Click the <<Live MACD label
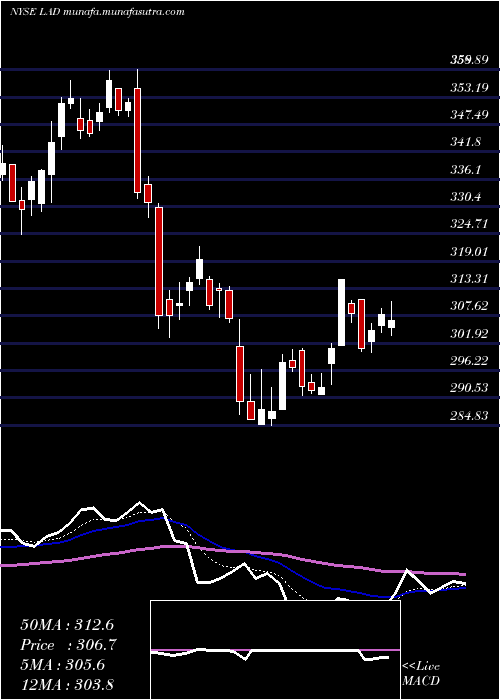This screenshot has width=500, height=700. [x=421, y=673]
